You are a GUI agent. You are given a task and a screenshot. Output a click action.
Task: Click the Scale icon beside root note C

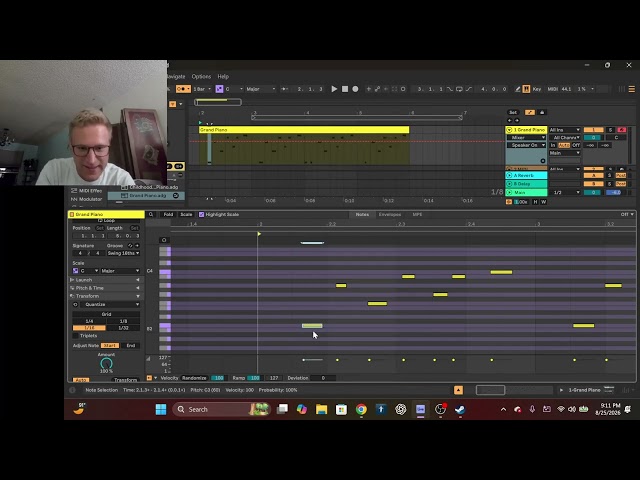click(76, 271)
